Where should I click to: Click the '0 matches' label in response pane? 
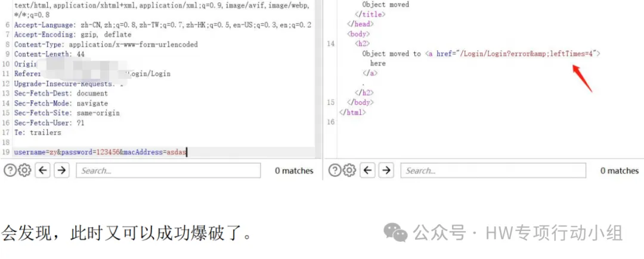[620, 171]
